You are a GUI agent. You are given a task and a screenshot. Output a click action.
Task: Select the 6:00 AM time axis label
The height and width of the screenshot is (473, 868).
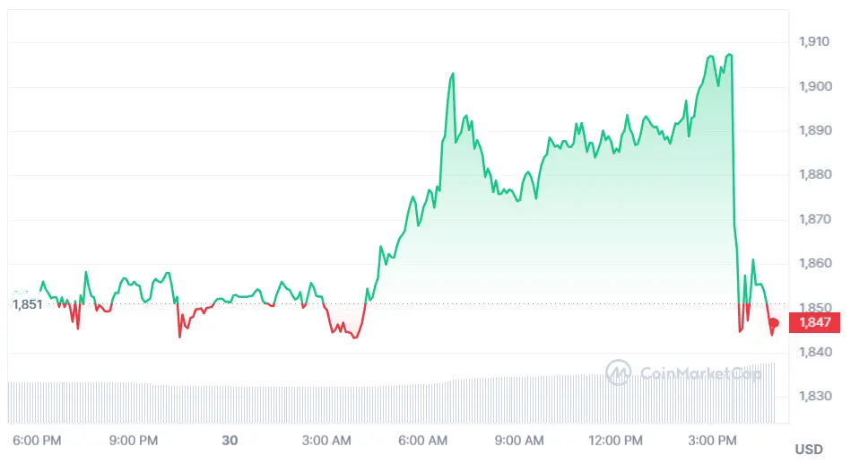[423, 441]
